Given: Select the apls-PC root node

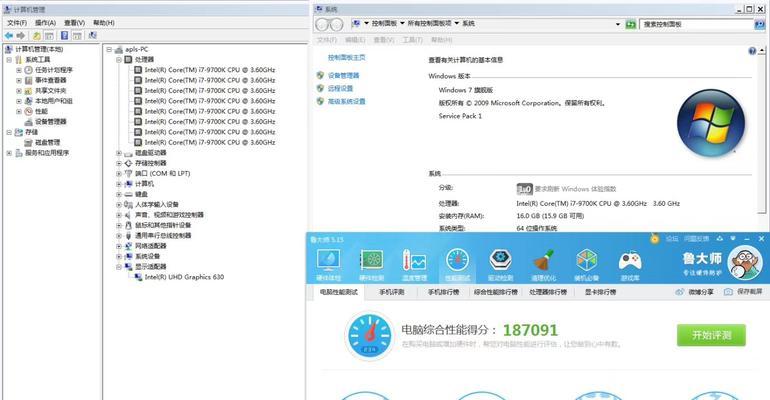Looking at the screenshot, I should click(x=137, y=49).
